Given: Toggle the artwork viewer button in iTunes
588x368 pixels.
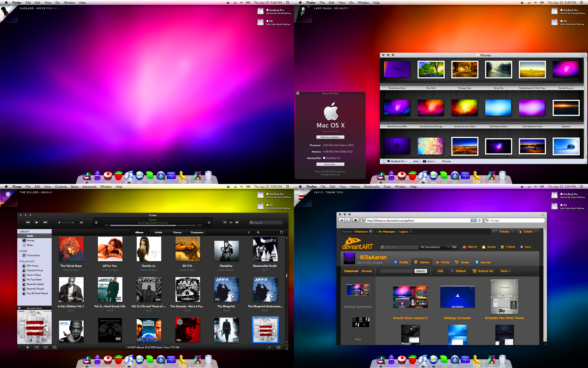Looking at the screenshot, I should (54, 347).
